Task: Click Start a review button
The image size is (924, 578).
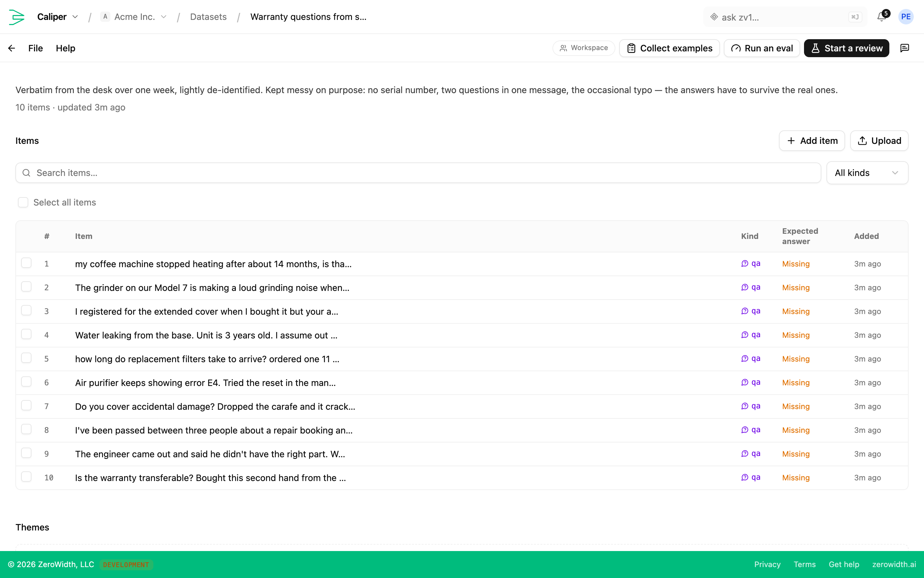Action: (x=846, y=48)
